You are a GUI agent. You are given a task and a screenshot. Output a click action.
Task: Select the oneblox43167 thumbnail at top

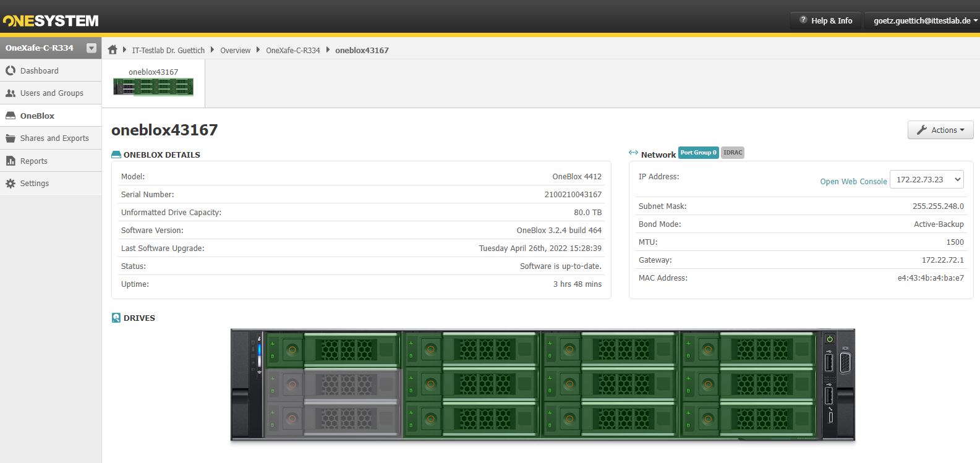153,83
